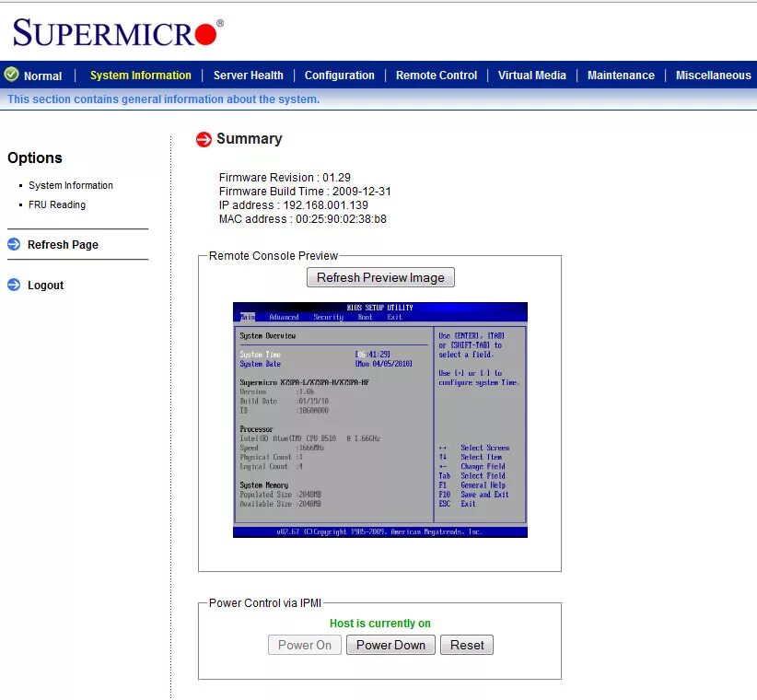This screenshot has width=757, height=700.
Task: Click the red arrow icon next to Summary
Action: 204,139
